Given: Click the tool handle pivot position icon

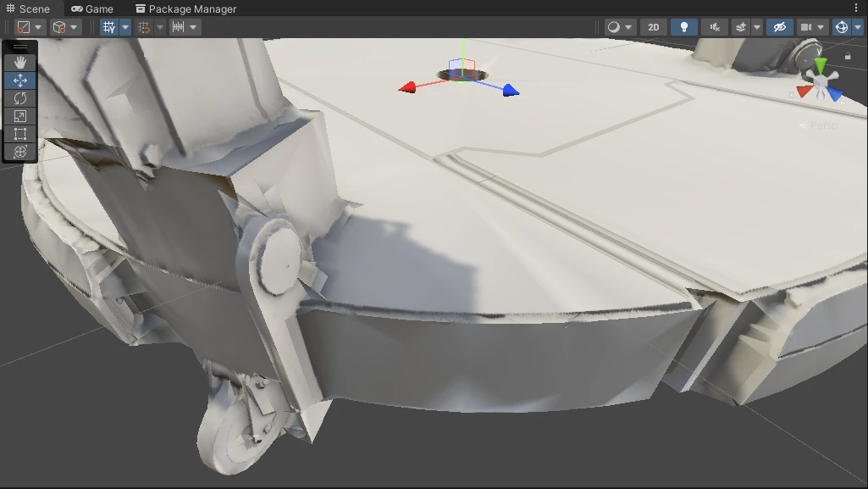Looking at the screenshot, I should tap(23, 27).
